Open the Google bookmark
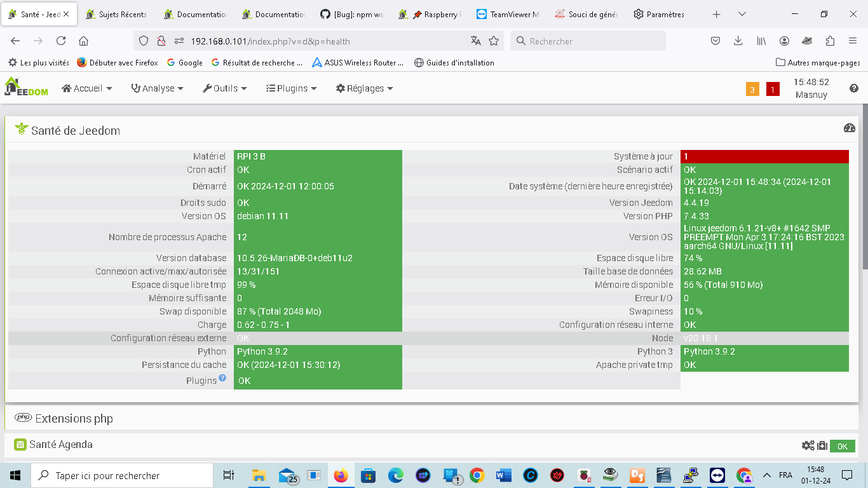The height and width of the screenshot is (488, 868). [x=184, y=63]
